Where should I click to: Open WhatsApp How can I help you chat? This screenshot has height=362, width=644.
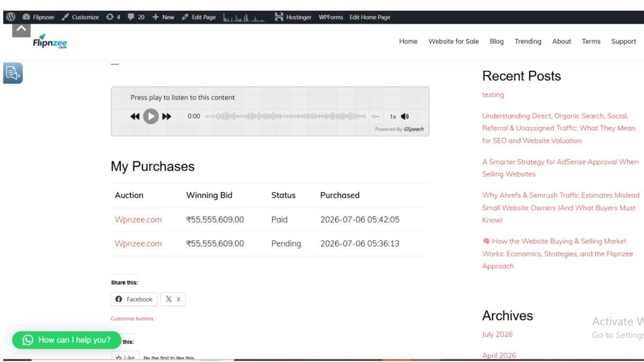point(67,340)
